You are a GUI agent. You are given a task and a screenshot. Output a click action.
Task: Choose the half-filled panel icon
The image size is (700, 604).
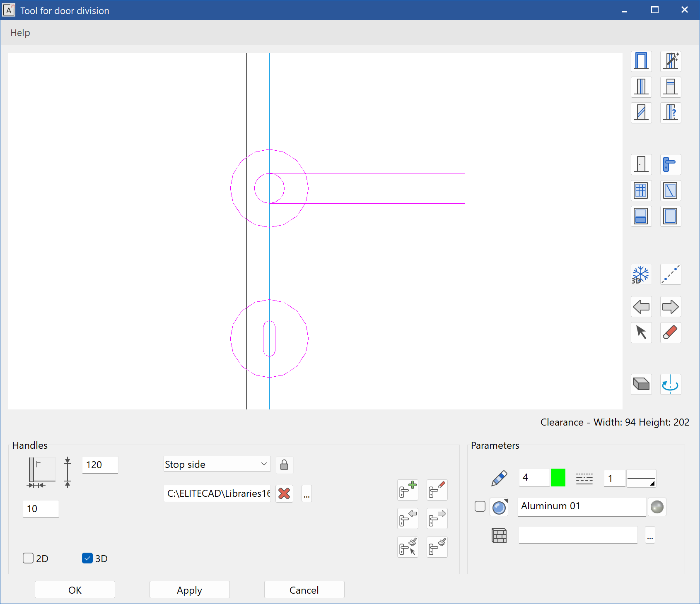point(641,216)
